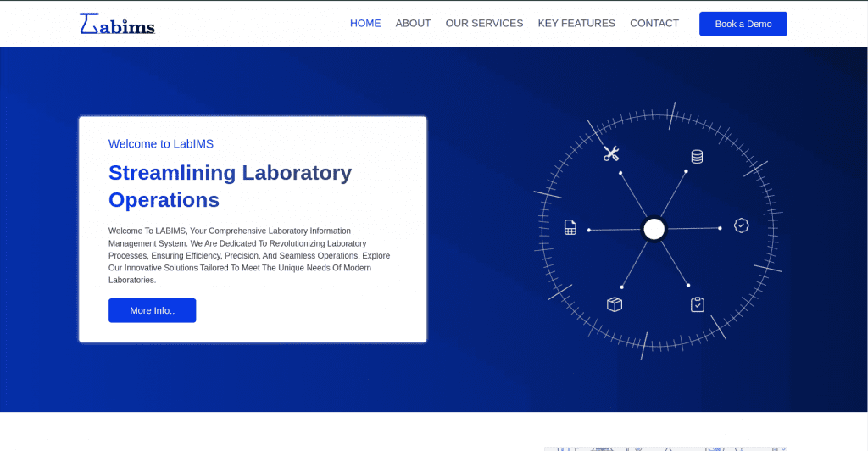Click the white center hub circle
Screen dimensions: 868x451
(x=654, y=229)
